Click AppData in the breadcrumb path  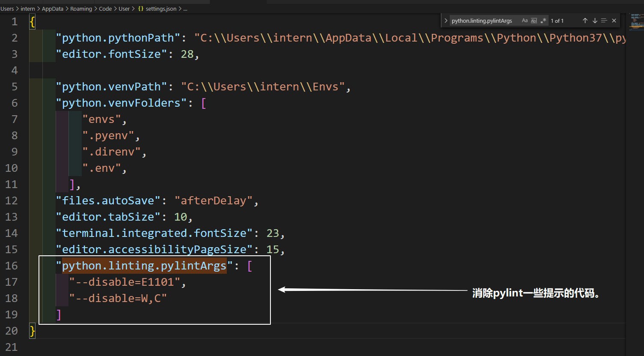(52, 8)
